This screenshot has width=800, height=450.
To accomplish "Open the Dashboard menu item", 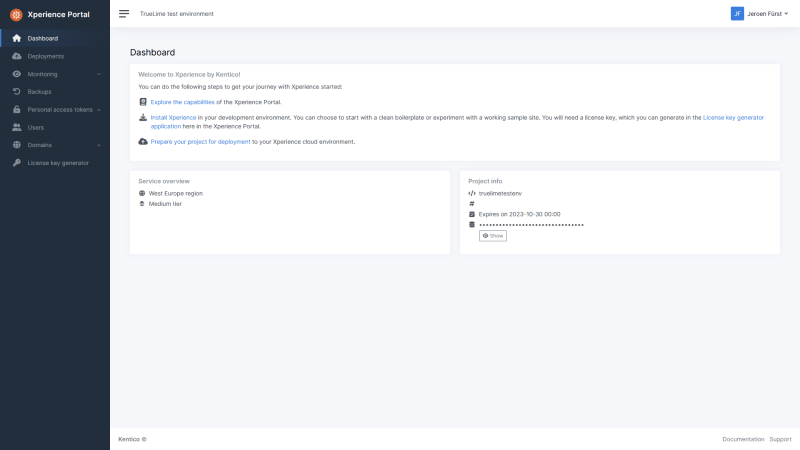I will (x=55, y=38).
